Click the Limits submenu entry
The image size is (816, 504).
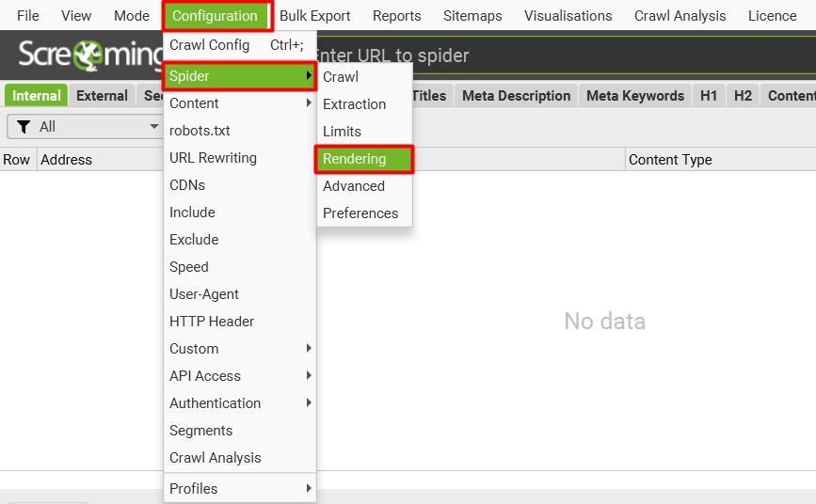click(342, 132)
